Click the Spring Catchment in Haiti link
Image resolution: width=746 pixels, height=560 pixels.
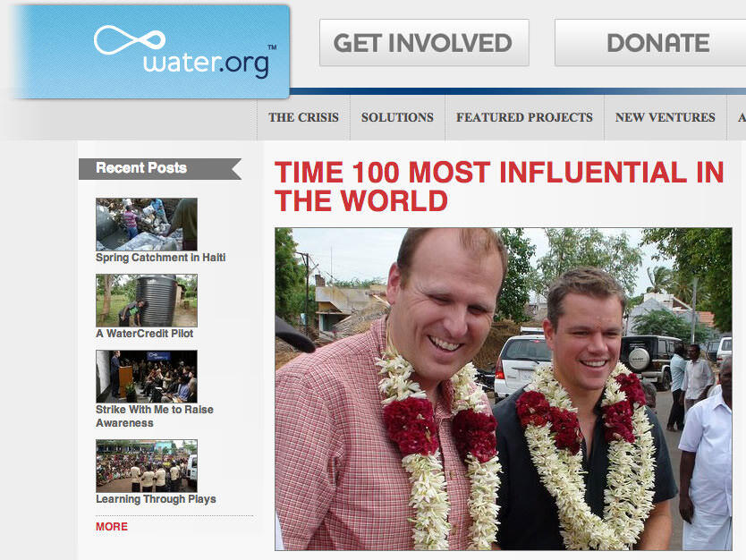(161, 258)
